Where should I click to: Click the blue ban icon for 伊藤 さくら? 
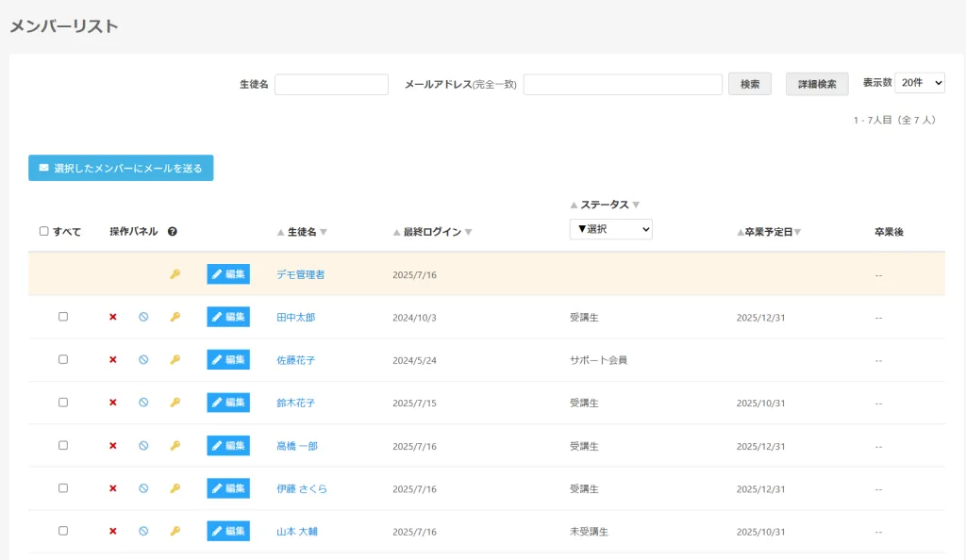[143, 488]
